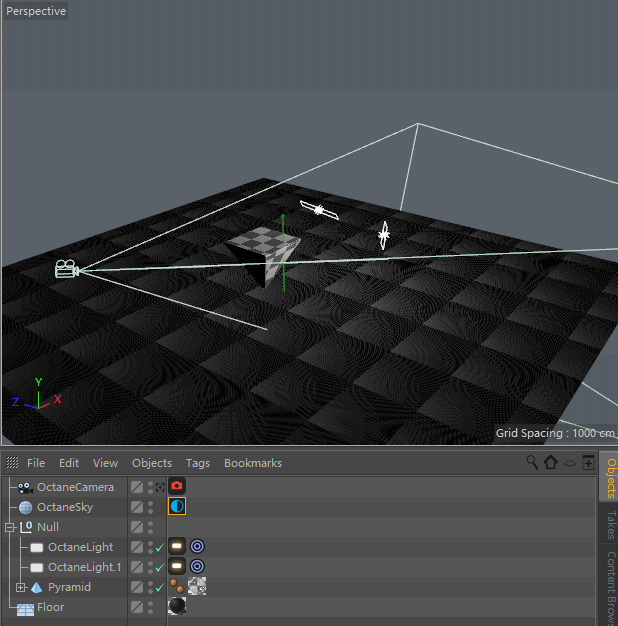
Task: Open the Bookmarks menu
Action: [x=253, y=463]
